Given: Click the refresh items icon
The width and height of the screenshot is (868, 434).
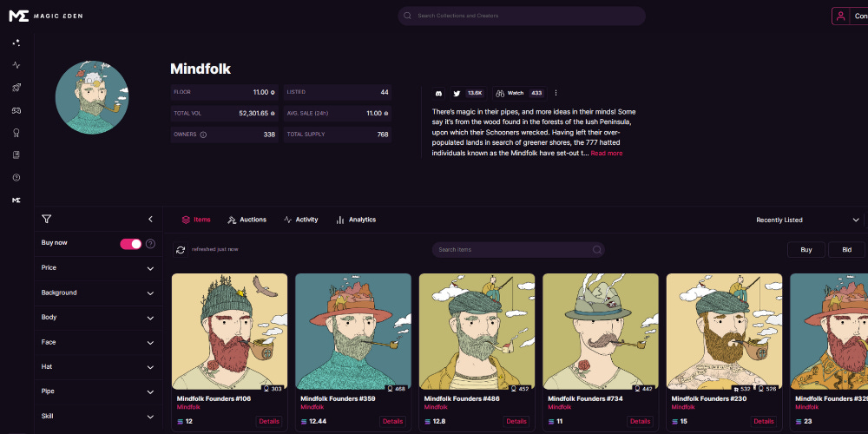Looking at the screenshot, I should click(181, 250).
